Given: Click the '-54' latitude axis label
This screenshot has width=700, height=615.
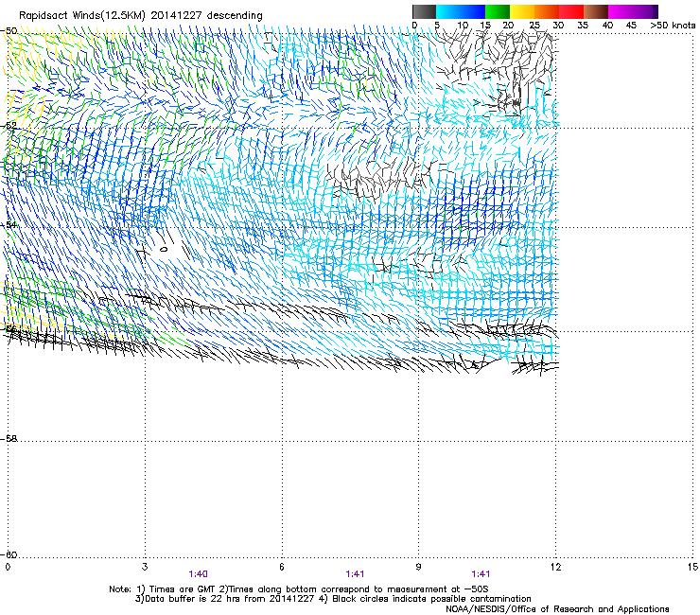Looking at the screenshot, I should [9, 224].
